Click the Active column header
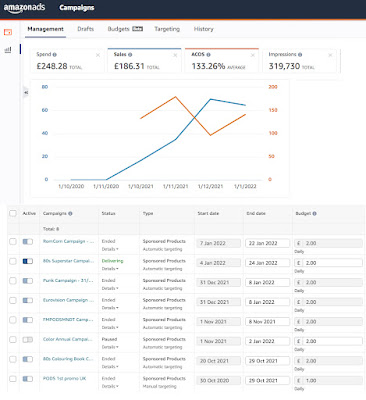Image resolution: width=366 pixels, height=400 pixels. [x=29, y=213]
